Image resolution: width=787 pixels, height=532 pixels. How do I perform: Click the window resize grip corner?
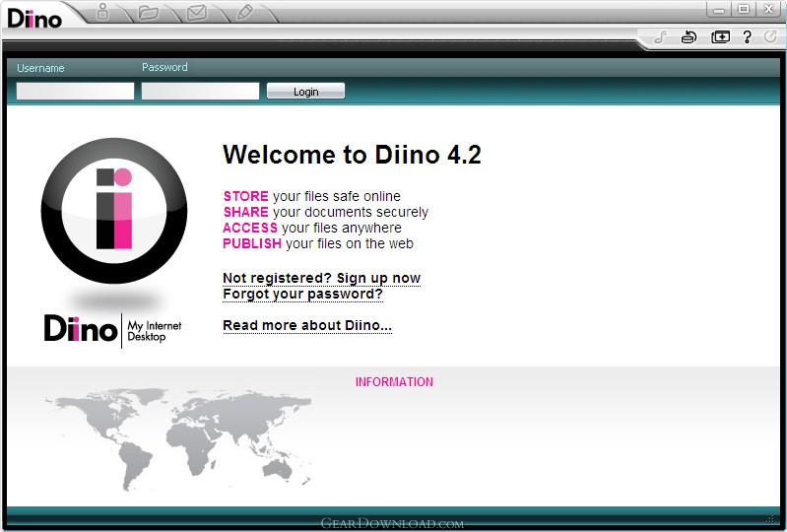pos(770,518)
